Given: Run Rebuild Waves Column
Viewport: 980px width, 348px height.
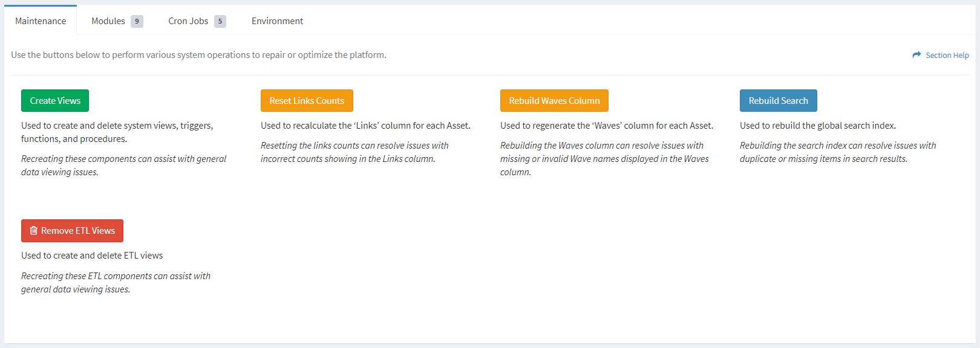Looking at the screenshot, I should point(554,100).
